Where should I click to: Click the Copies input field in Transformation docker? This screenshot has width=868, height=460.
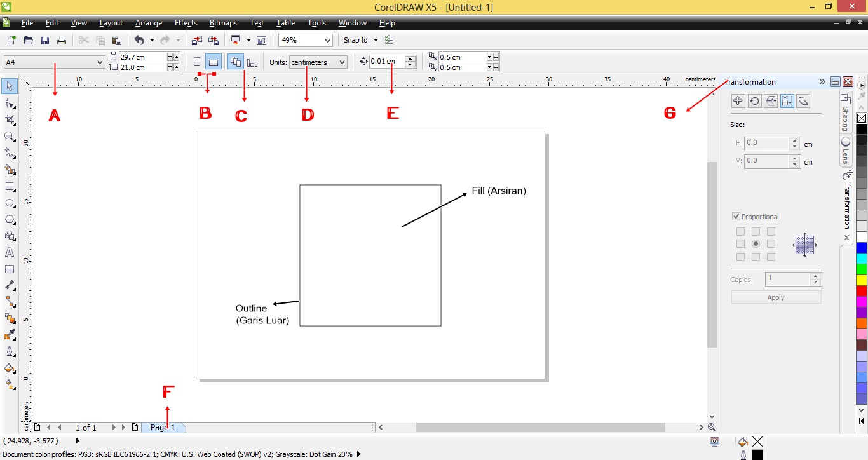tap(788, 279)
